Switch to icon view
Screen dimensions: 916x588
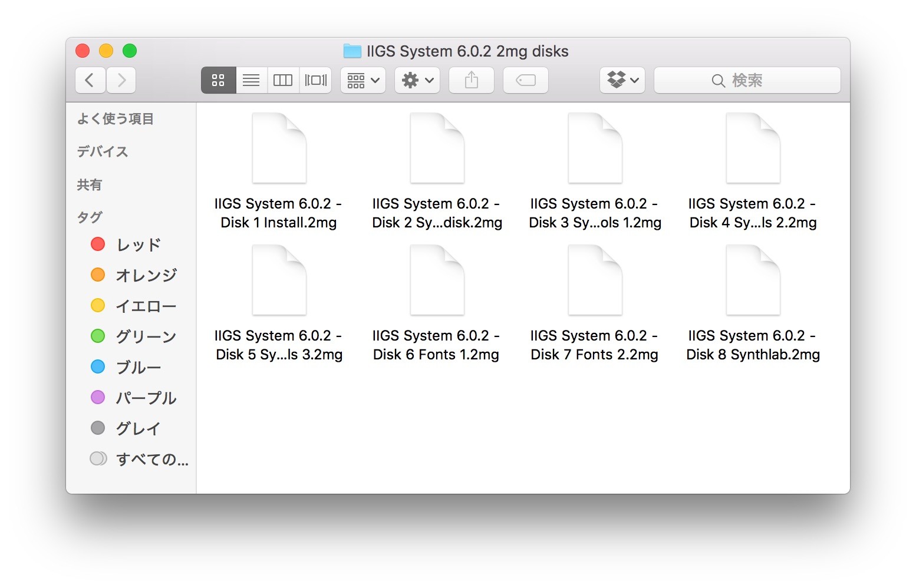(x=219, y=80)
